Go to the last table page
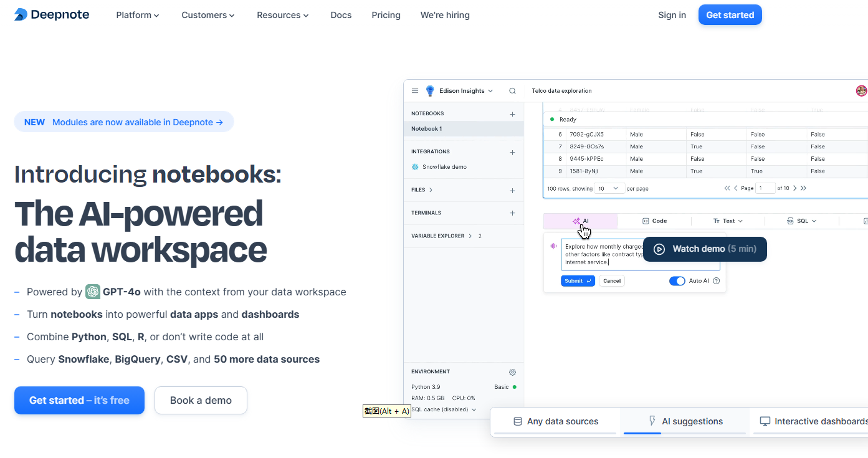 [803, 188]
